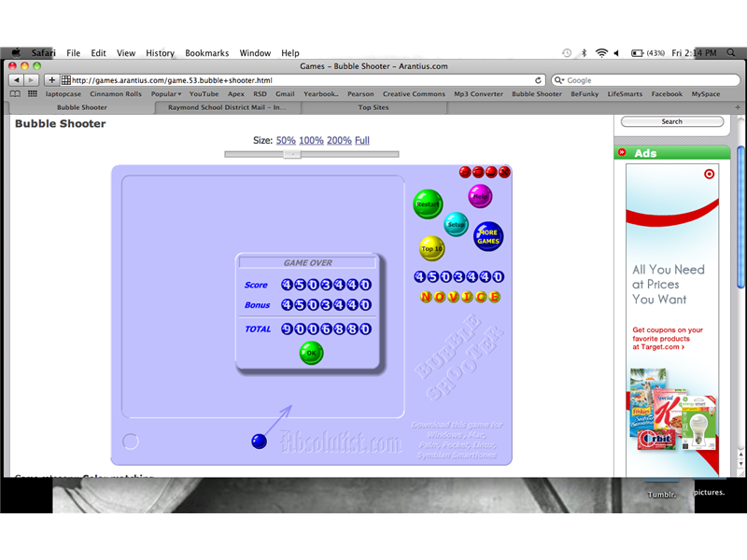Open the Creative Commons bookmark
The image size is (747, 560).
(414, 94)
